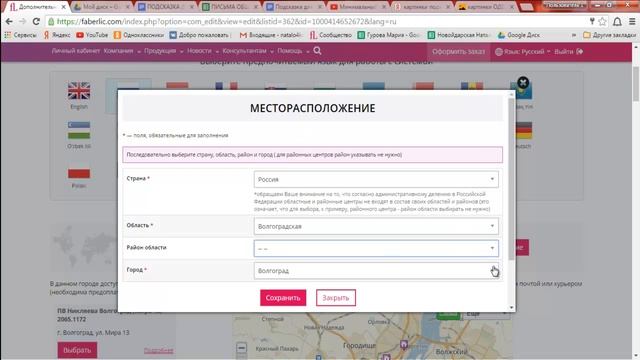Image resolution: width=640 pixels, height=360 pixels.
Task: Click the saved-password key icon
Action: click(x=592, y=22)
